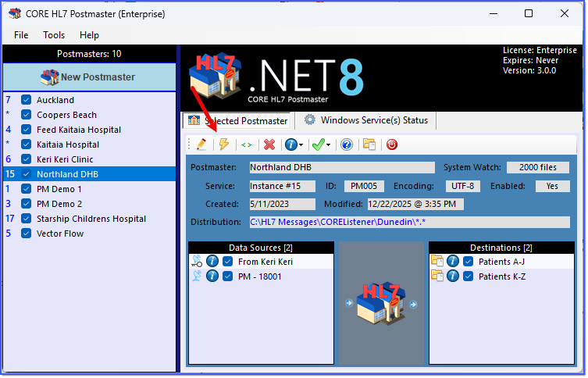The height and width of the screenshot is (378, 588).
Task: Click the lightning bolt toolbar icon
Action: tap(224, 144)
